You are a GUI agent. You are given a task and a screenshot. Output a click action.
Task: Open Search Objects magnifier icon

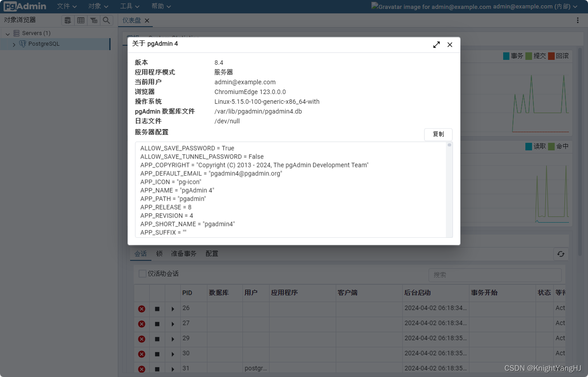pyautogui.click(x=106, y=20)
